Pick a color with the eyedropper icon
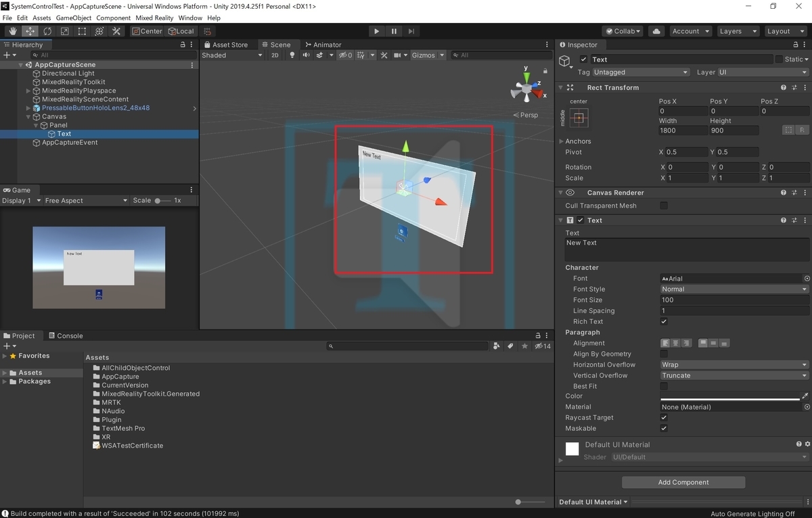The height and width of the screenshot is (518, 812). [805, 396]
